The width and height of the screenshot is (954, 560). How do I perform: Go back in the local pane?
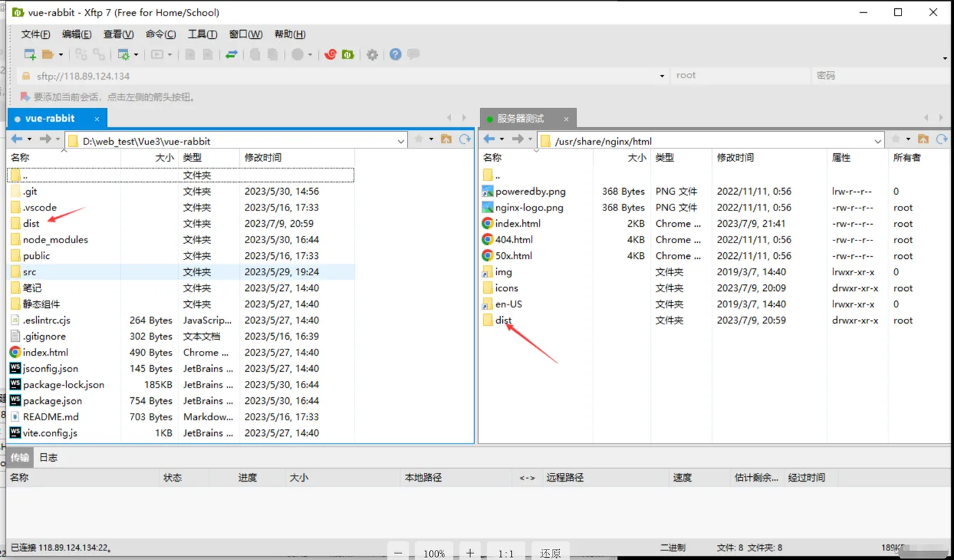click(16, 139)
